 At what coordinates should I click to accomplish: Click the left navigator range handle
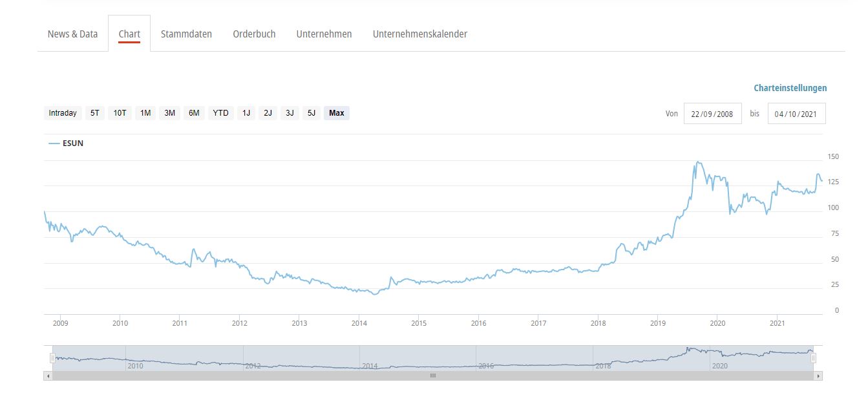point(52,358)
